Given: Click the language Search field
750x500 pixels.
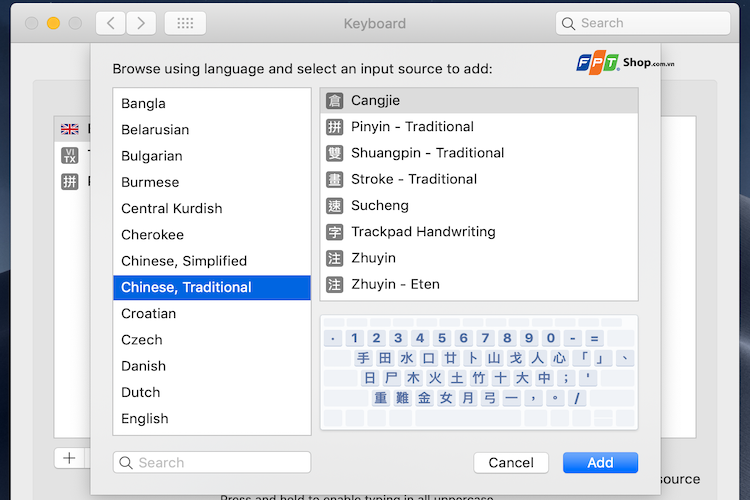Looking at the screenshot, I should point(212,462).
